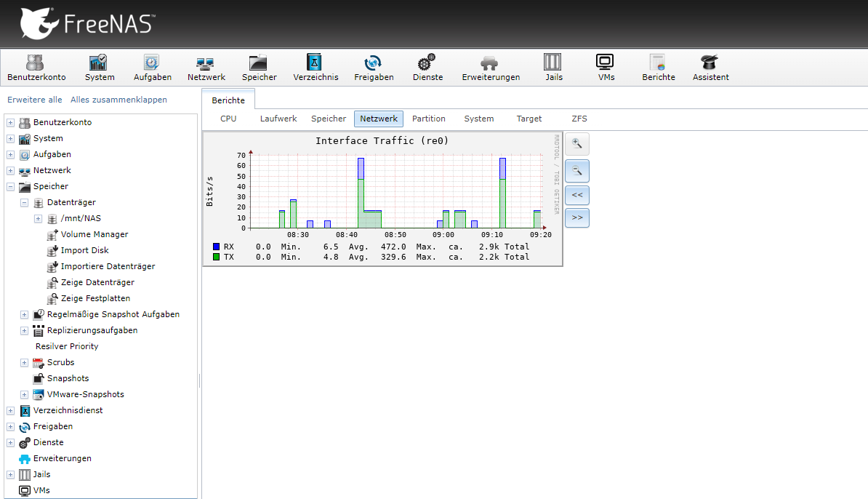Click the green TX legend swatch
The width and height of the screenshot is (868, 499).
point(217,257)
